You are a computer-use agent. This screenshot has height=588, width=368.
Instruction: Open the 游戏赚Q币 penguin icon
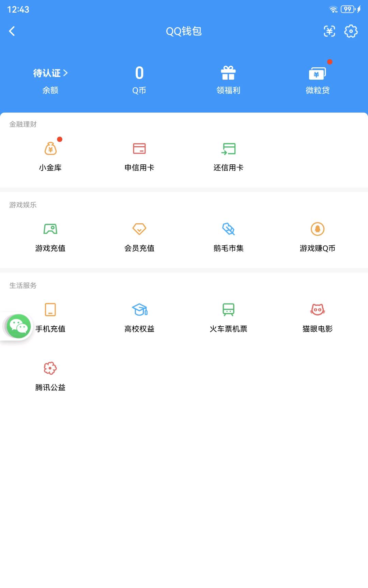click(x=318, y=229)
